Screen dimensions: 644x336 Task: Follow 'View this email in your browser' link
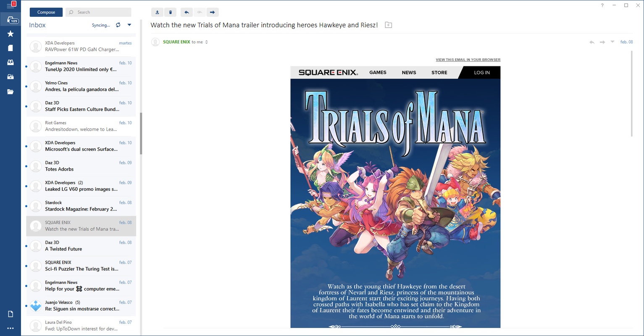tap(468, 60)
